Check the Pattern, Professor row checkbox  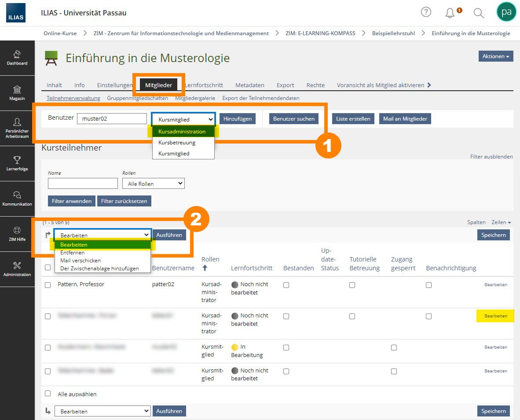[48, 285]
